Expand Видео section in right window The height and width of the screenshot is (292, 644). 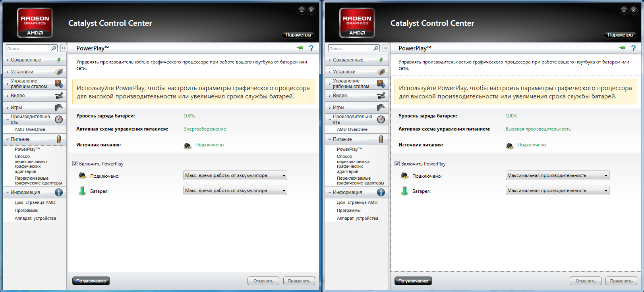click(x=357, y=96)
